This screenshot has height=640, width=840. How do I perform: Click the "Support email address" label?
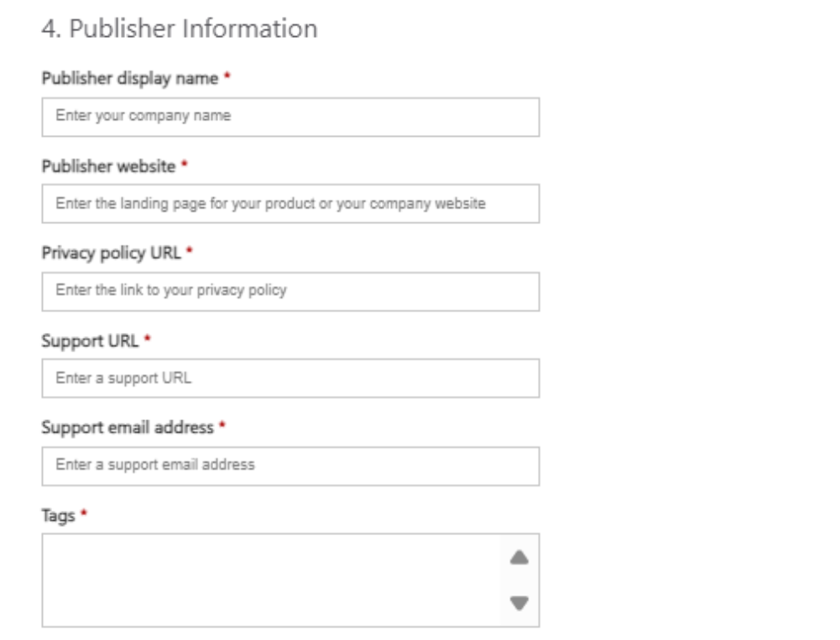point(128,428)
